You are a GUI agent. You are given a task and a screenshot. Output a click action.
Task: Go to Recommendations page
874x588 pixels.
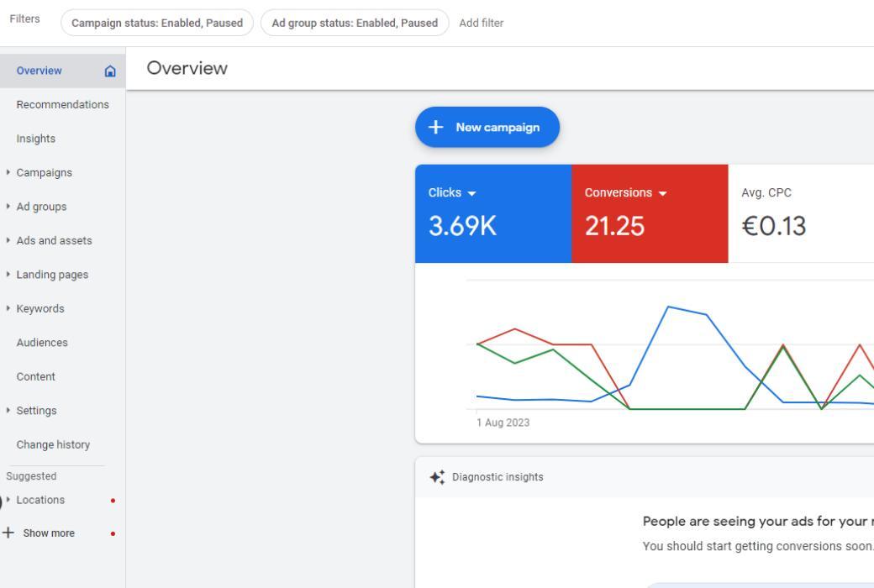[x=62, y=105]
